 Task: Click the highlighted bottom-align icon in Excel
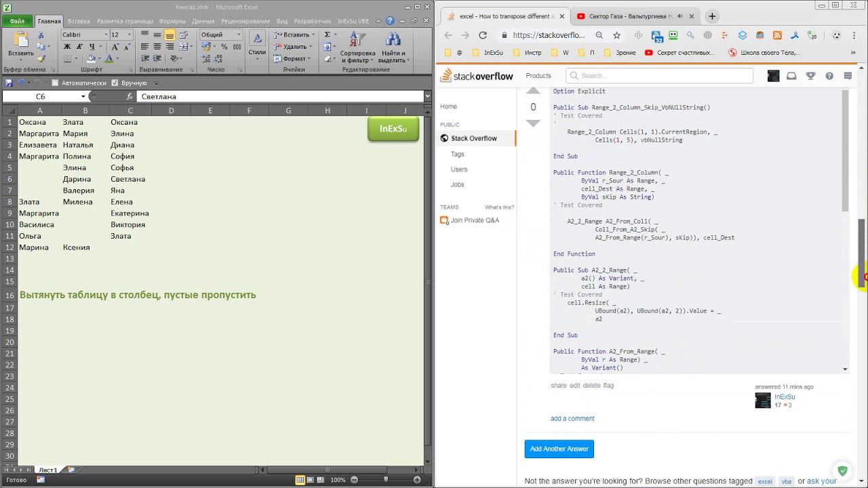170,35
